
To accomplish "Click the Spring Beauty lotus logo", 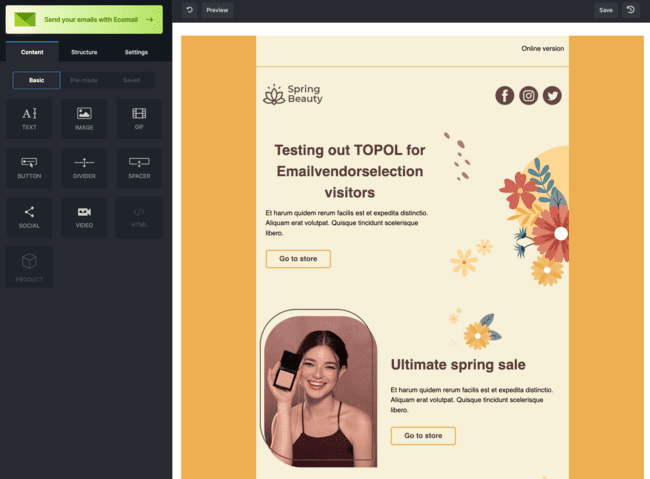I will tap(293, 94).
